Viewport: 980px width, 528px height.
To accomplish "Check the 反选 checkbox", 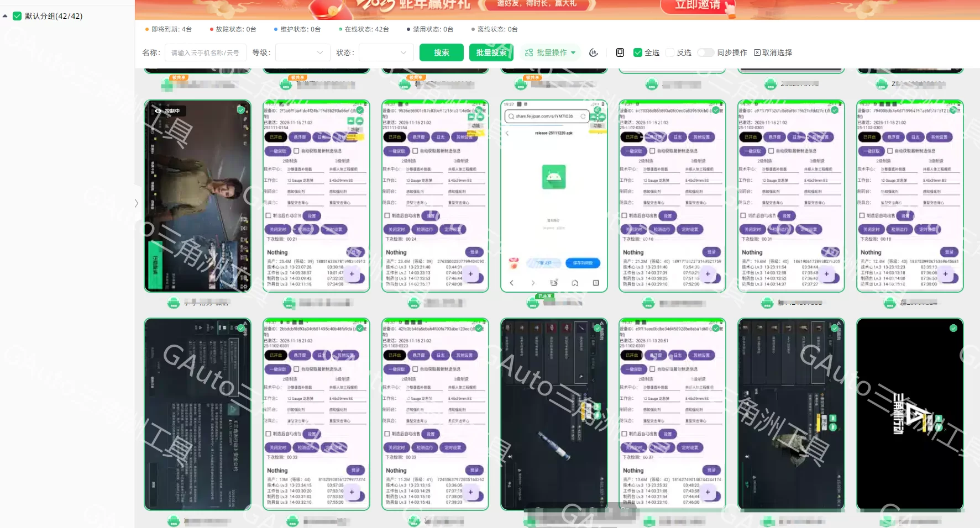I will pyautogui.click(x=670, y=52).
